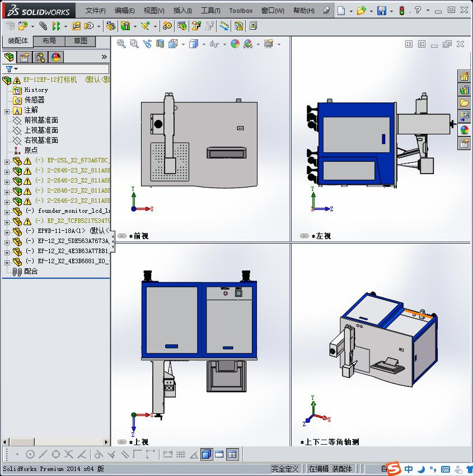This screenshot has width=473, height=476.
Task: Switch to the 草图 tab
Action: pos(81,41)
